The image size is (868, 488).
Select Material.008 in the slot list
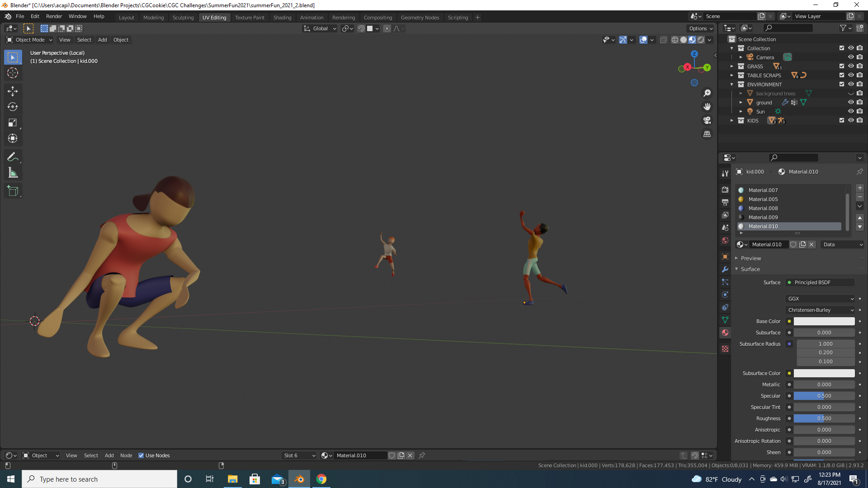point(763,208)
